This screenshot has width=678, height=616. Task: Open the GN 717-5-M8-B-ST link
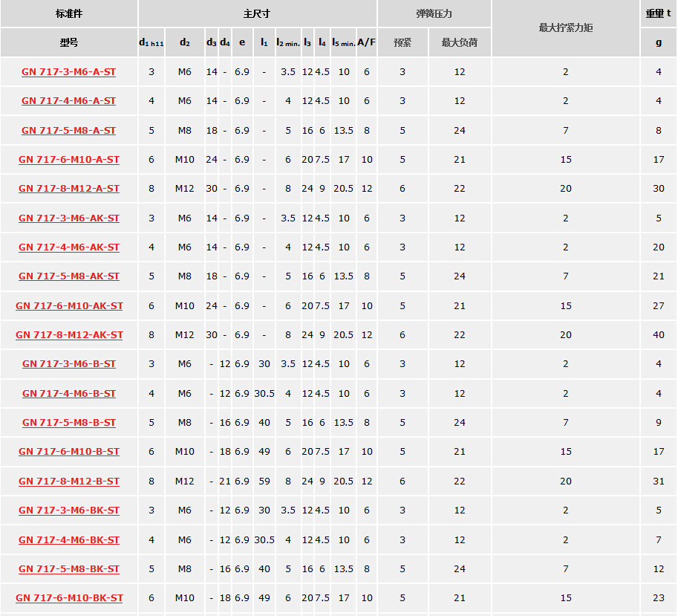(x=69, y=423)
